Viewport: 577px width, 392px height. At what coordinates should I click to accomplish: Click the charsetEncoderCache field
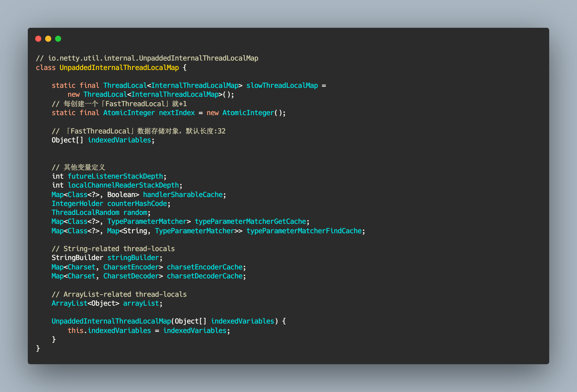point(205,267)
